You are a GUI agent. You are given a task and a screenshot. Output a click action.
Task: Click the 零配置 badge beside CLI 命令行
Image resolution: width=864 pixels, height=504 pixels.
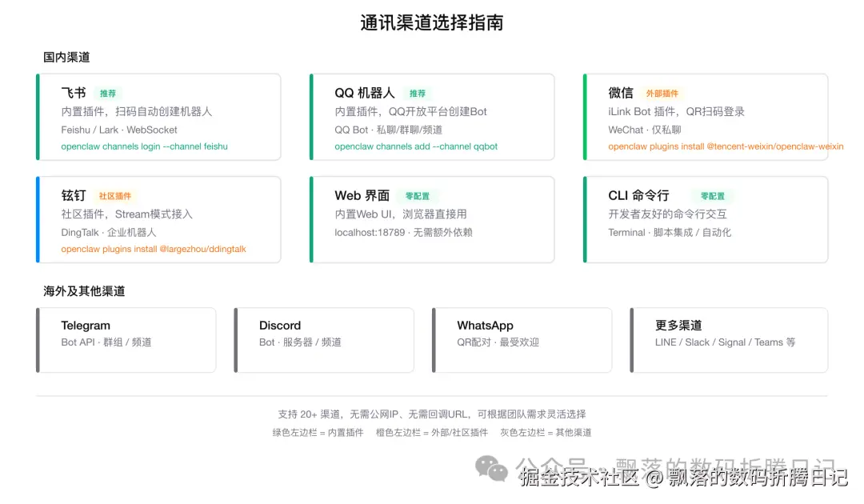[713, 196]
